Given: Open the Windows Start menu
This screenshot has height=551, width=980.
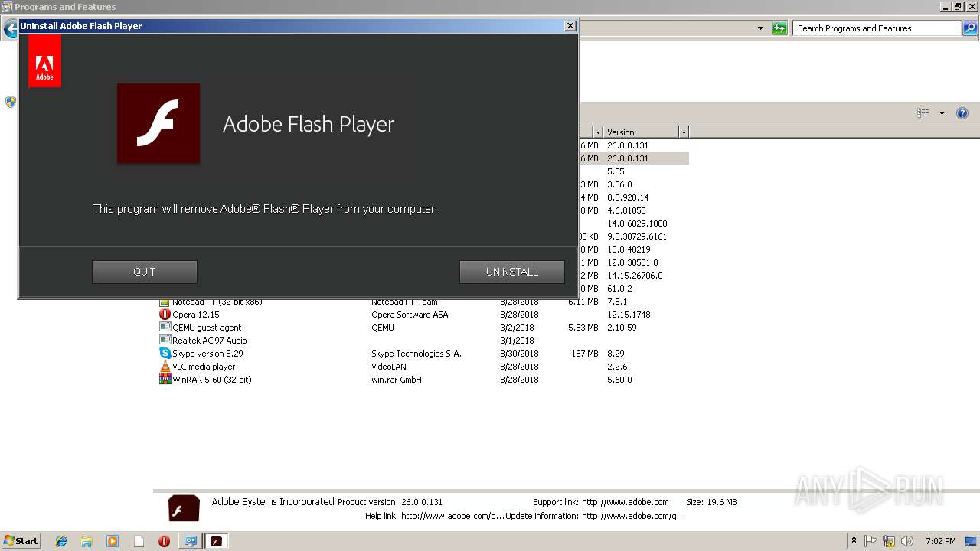Looking at the screenshot, I should coord(21,541).
